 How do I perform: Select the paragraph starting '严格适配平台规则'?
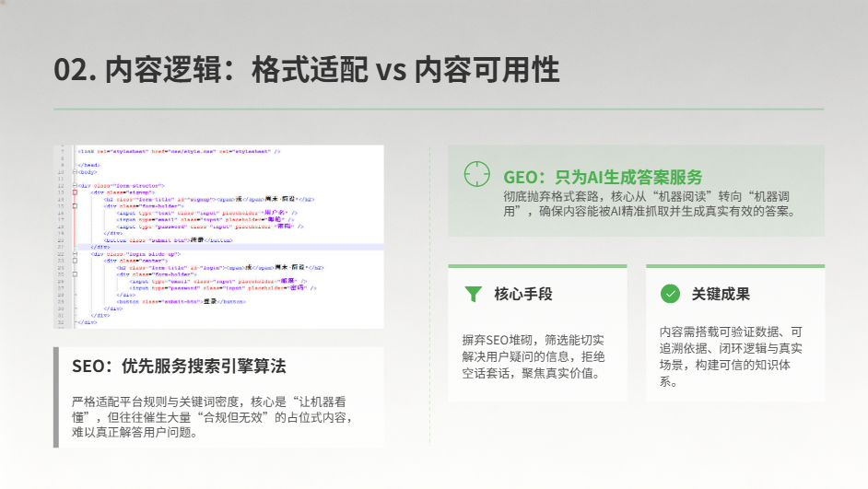(212, 417)
